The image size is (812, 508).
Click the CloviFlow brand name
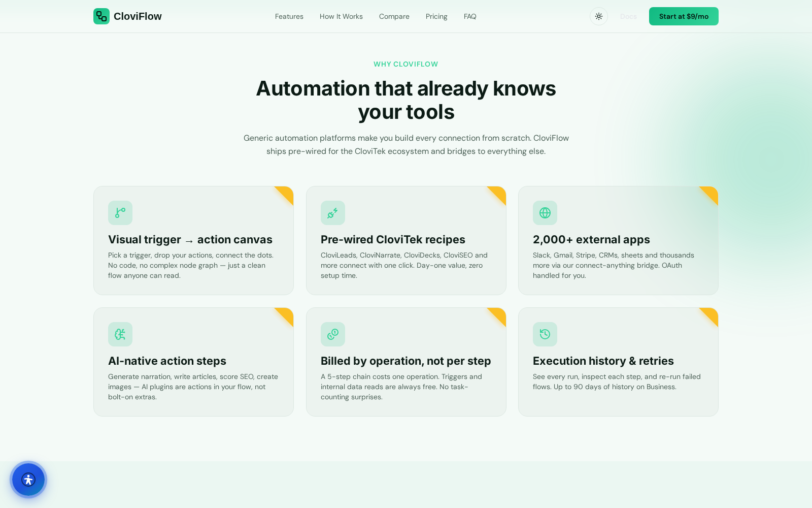click(138, 16)
